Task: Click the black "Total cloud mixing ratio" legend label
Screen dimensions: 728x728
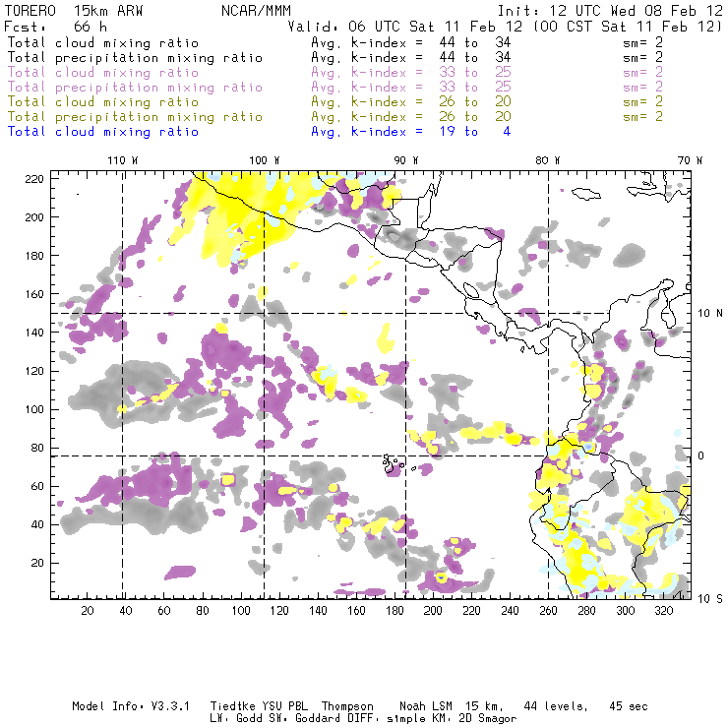Action: pos(103,43)
